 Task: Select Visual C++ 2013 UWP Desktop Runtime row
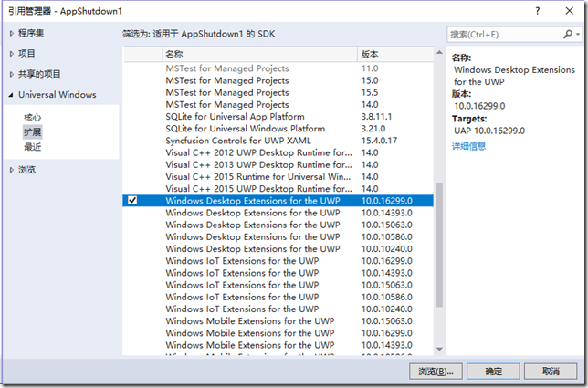click(278, 164)
